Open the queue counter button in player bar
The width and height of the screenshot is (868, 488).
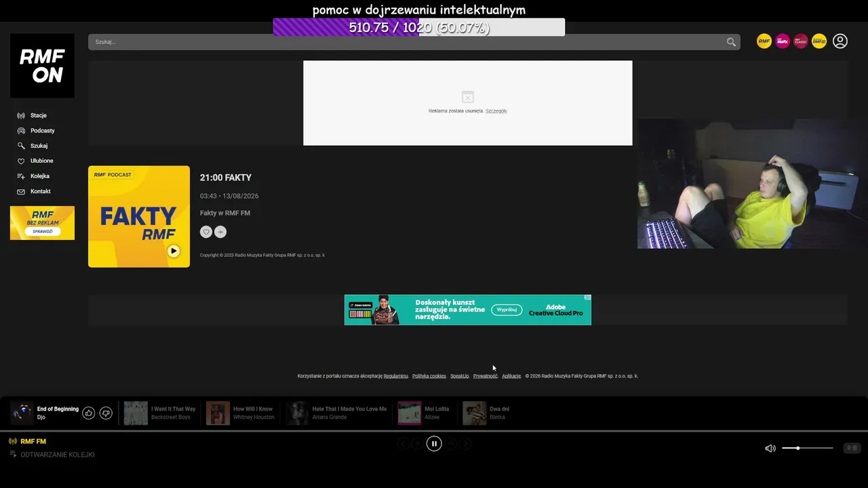coord(852,448)
